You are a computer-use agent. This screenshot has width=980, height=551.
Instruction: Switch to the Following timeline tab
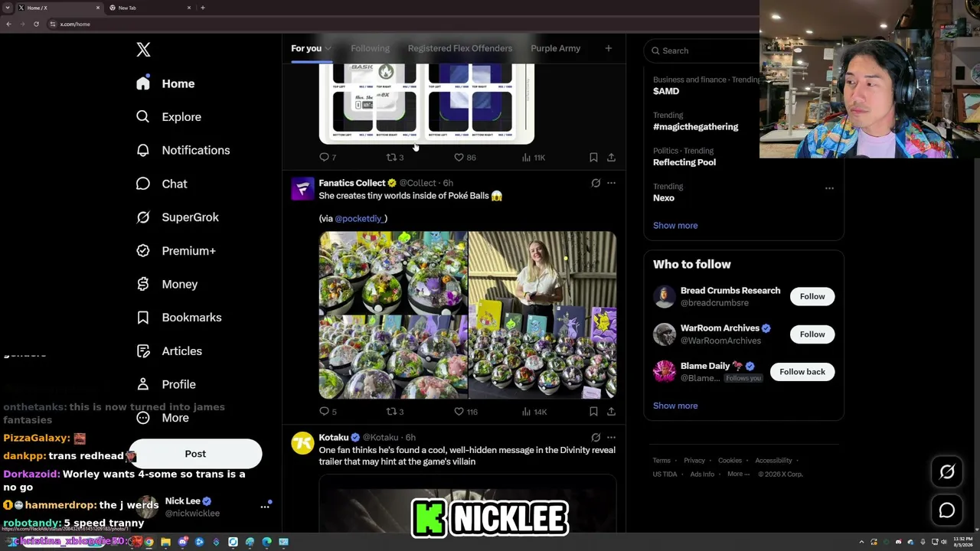pyautogui.click(x=370, y=48)
